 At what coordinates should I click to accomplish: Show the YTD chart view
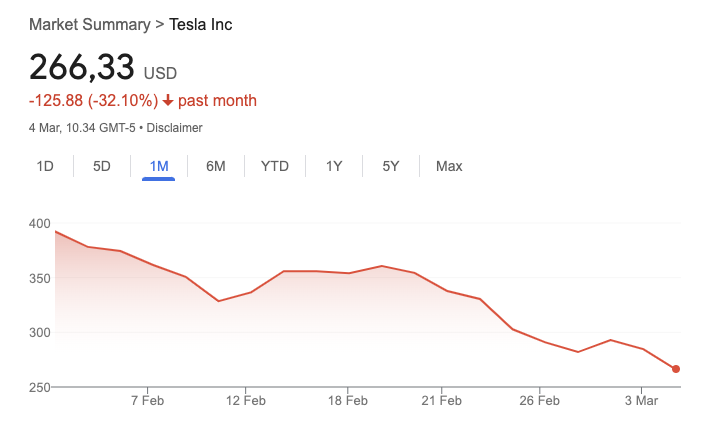tap(275, 166)
